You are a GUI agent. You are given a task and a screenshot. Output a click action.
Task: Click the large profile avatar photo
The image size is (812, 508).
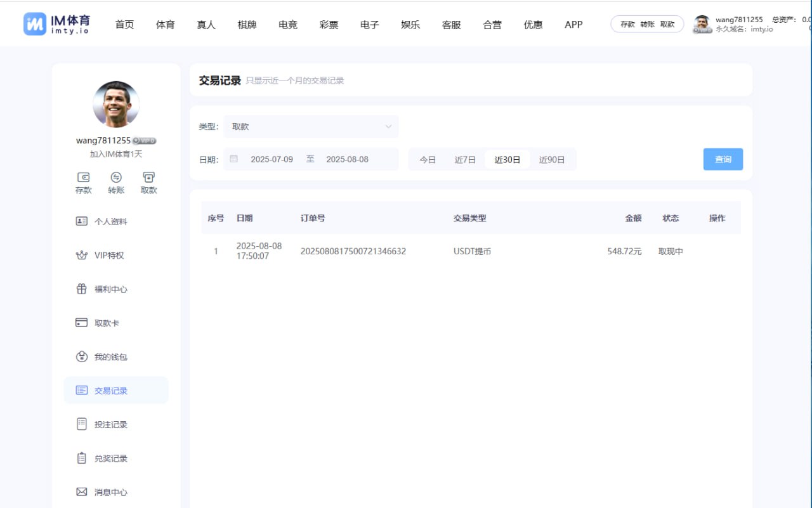116,104
